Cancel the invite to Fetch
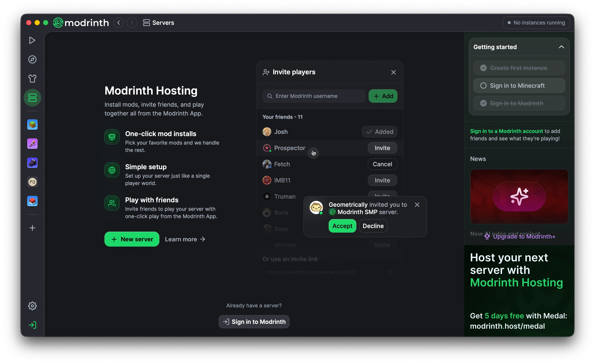This screenshot has width=595, height=364. (382, 164)
